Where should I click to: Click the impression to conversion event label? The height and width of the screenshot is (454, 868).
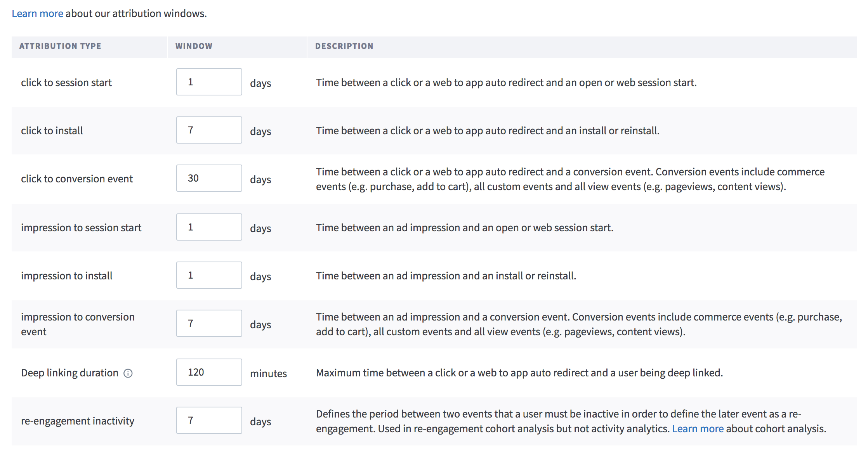[78, 324]
